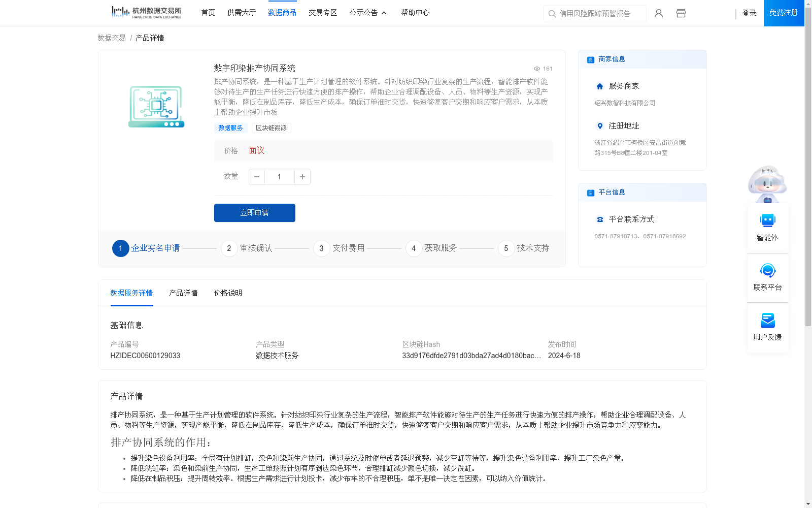Click the release date 2024-6-18

[564, 356]
